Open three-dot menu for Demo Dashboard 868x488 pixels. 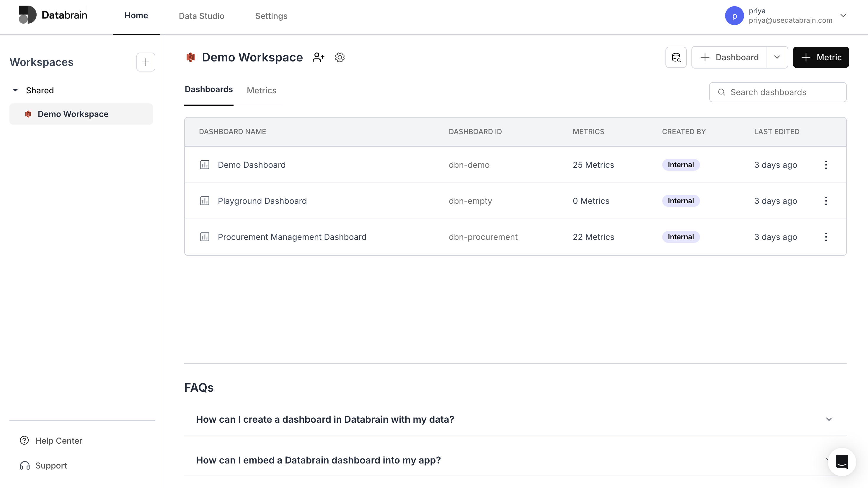826,165
